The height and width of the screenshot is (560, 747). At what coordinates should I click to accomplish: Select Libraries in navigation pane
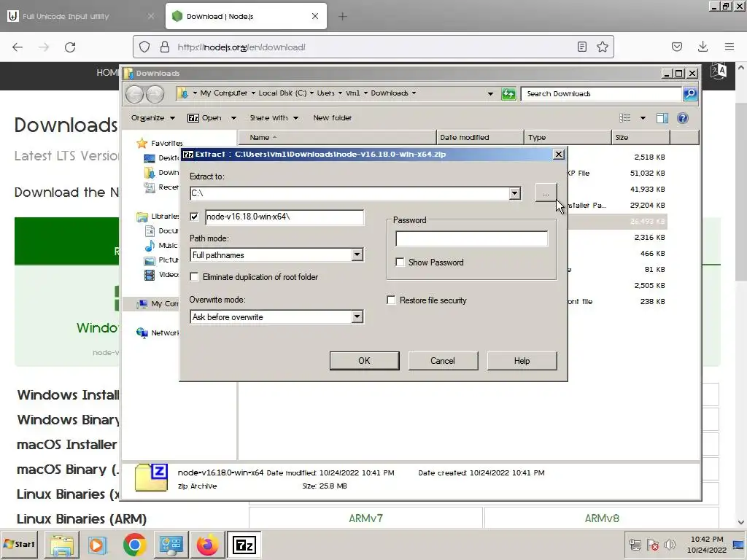click(158, 216)
